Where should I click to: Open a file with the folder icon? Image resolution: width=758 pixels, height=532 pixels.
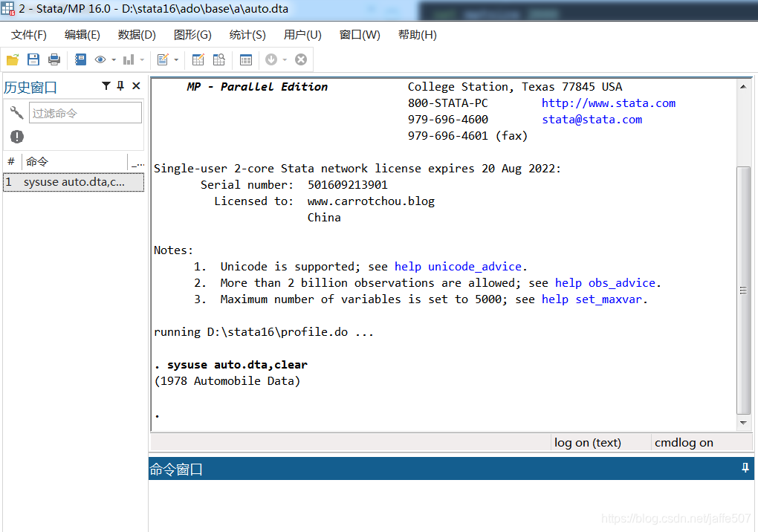tap(13, 59)
